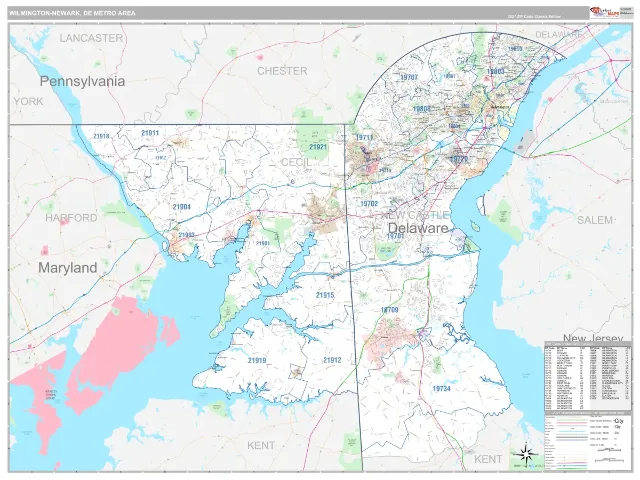The width and height of the screenshot is (640, 480).
Task: Select ZIP code label 21918
Action: pyautogui.click(x=101, y=136)
